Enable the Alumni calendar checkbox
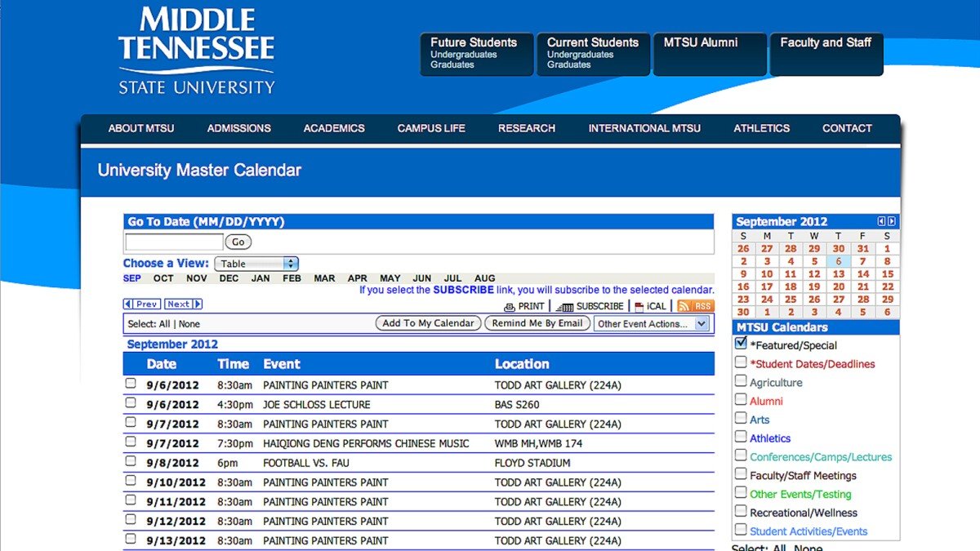 [x=741, y=400]
